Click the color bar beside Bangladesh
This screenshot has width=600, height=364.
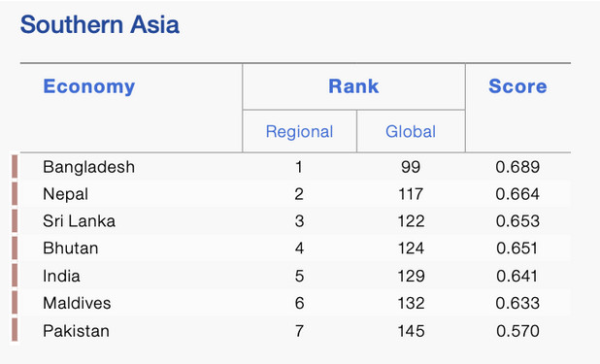[x=15, y=167]
